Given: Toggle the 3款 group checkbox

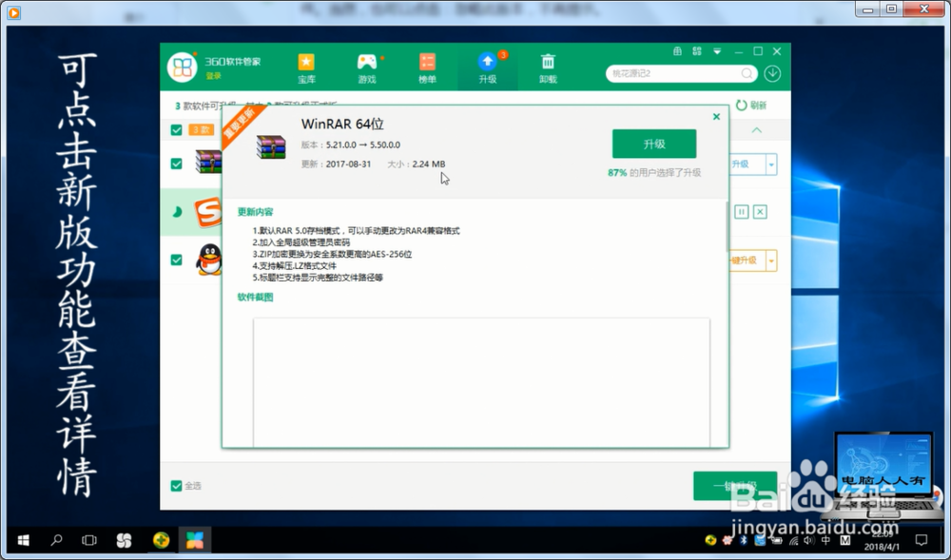Looking at the screenshot, I should [x=177, y=130].
